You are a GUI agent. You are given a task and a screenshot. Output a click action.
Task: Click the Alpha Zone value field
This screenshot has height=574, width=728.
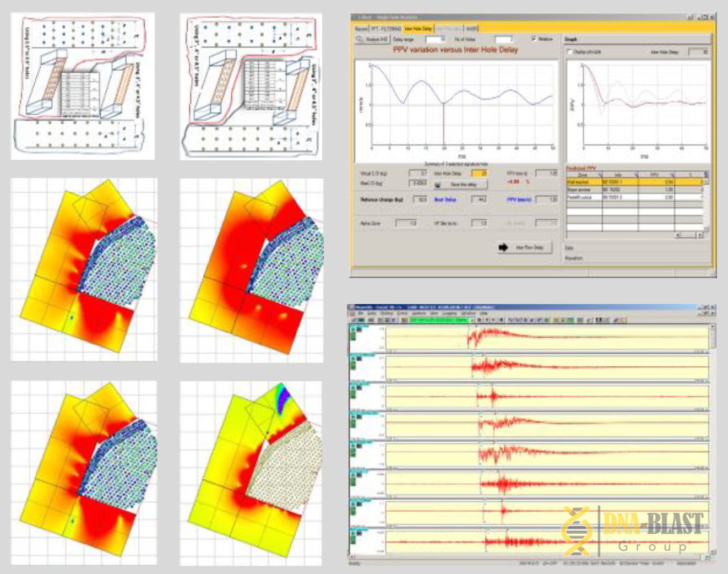pyautogui.click(x=406, y=223)
